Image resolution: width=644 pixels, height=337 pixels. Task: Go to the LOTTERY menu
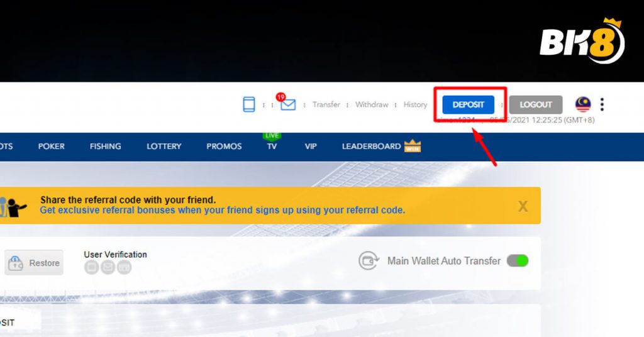[164, 146]
